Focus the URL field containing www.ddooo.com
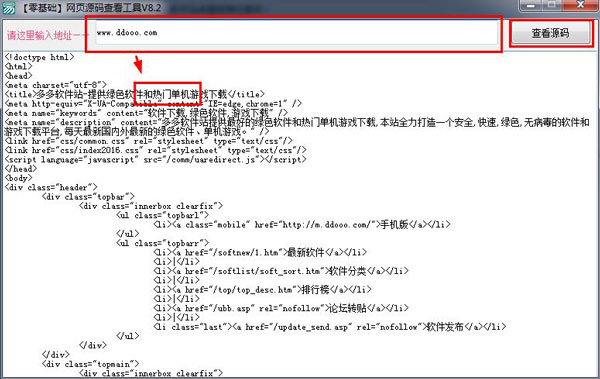Screen dimensions: 600x379 (296, 33)
